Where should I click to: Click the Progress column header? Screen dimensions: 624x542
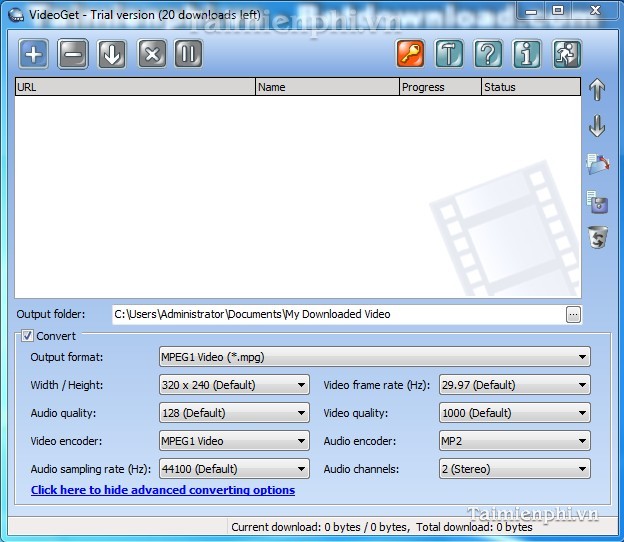click(440, 87)
